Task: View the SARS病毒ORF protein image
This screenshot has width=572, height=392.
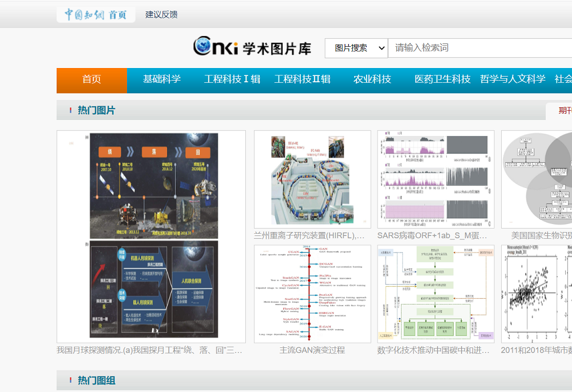Action: [436, 178]
